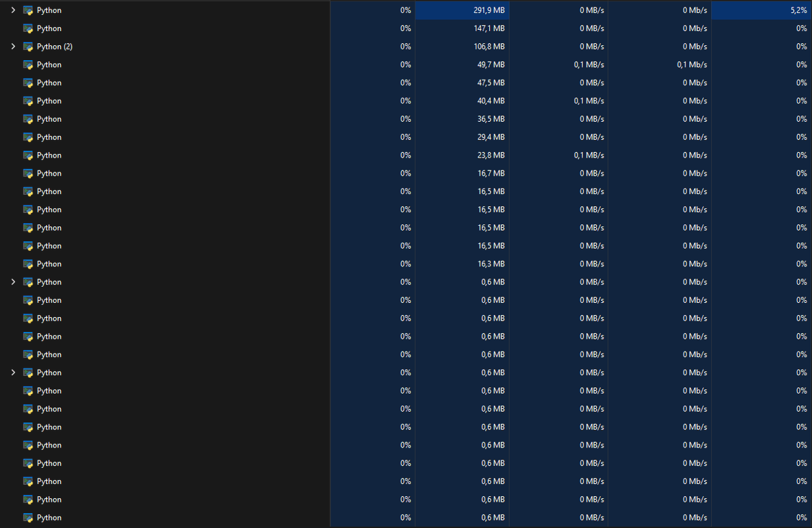Click the 0% CPU value in 106,8 MB row
This screenshot has width=812, height=528.
(405, 47)
